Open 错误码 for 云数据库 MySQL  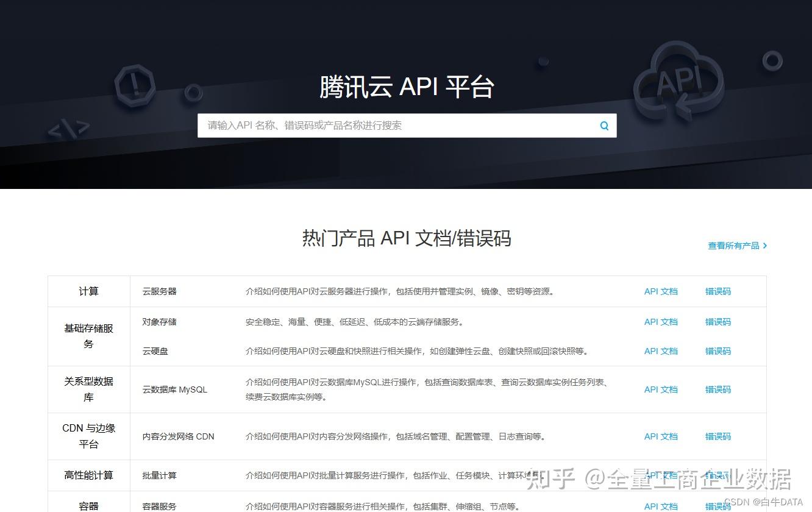point(718,389)
